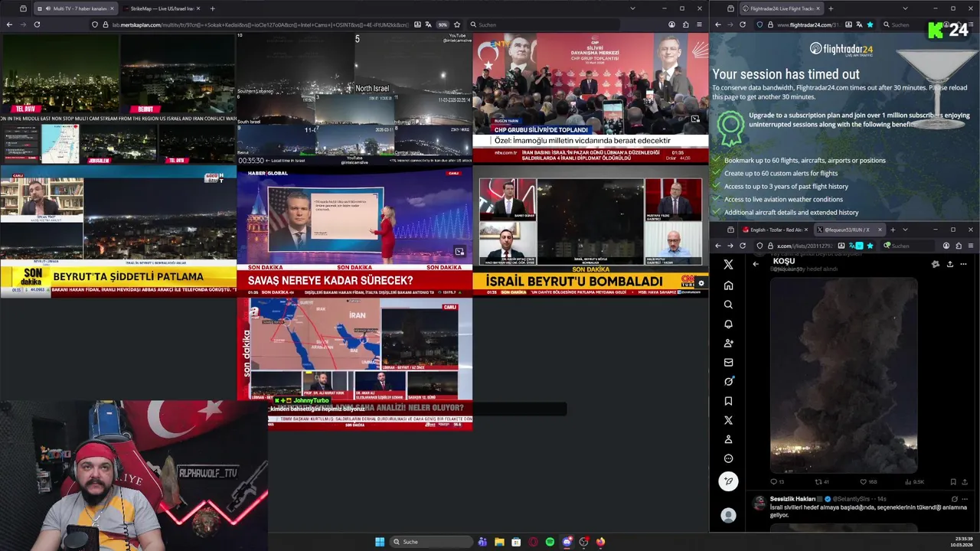Open X Explore search from the sidebar

pos(728,305)
